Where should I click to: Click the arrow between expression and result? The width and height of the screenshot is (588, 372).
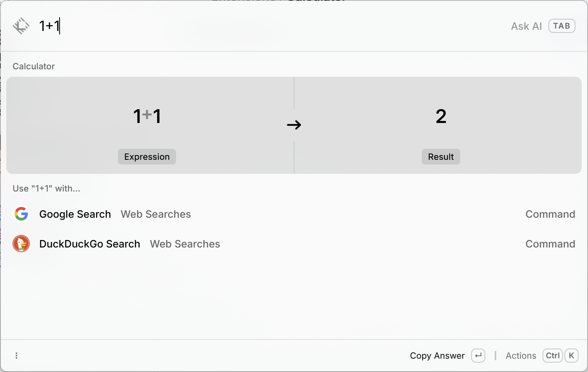coord(294,125)
